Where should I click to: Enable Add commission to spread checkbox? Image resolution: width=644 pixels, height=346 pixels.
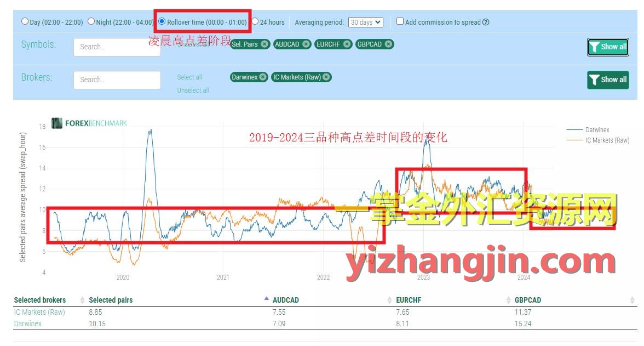(x=400, y=21)
